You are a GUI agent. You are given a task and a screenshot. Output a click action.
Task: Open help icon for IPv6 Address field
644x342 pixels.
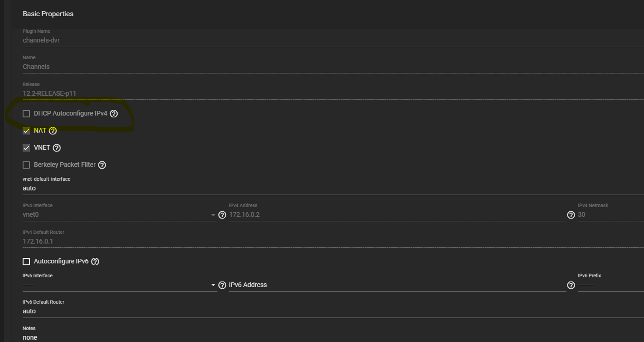click(x=571, y=285)
